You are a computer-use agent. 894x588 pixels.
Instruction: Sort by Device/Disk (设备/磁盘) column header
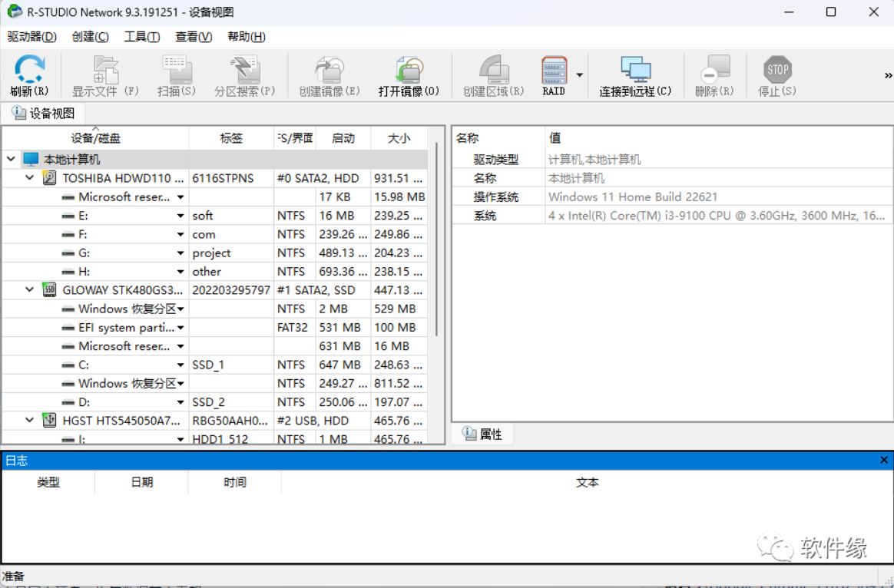point(95,138)
